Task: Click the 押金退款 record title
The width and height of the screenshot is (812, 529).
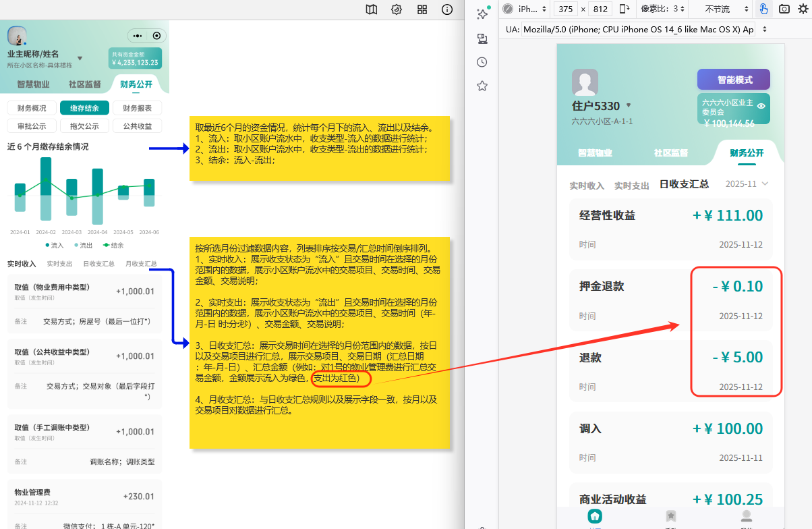Action: click(602, 286)
